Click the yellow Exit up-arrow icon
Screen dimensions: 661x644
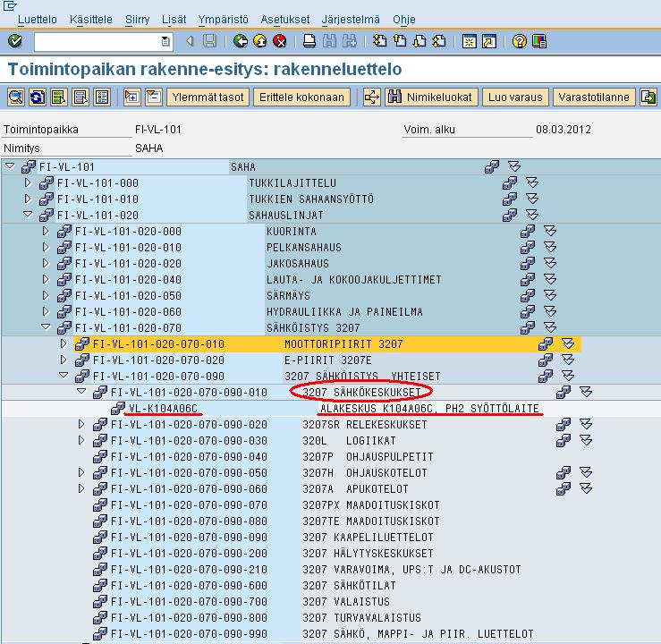point(260,41)
